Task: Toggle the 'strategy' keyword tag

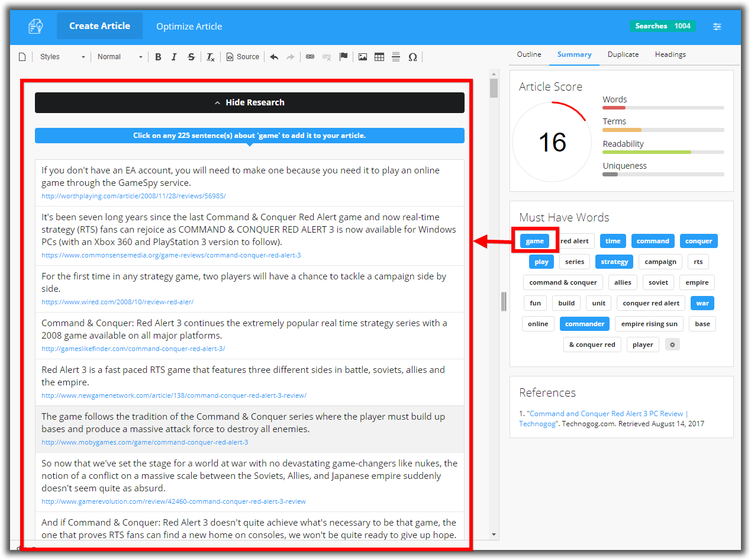Action: pyautogui.click(x=614, y=262)
